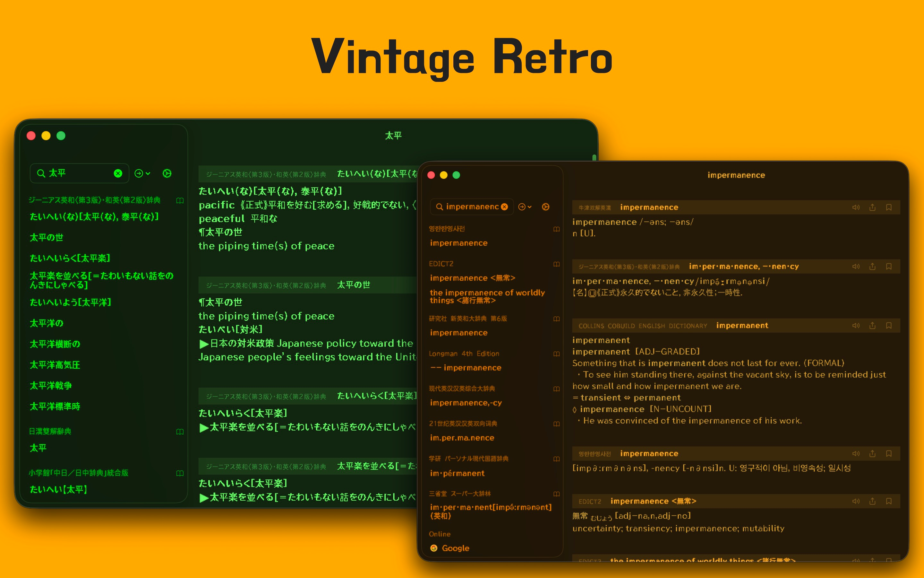Open book icon beside 21世纪英汉汉英双向词典 section

556,424
